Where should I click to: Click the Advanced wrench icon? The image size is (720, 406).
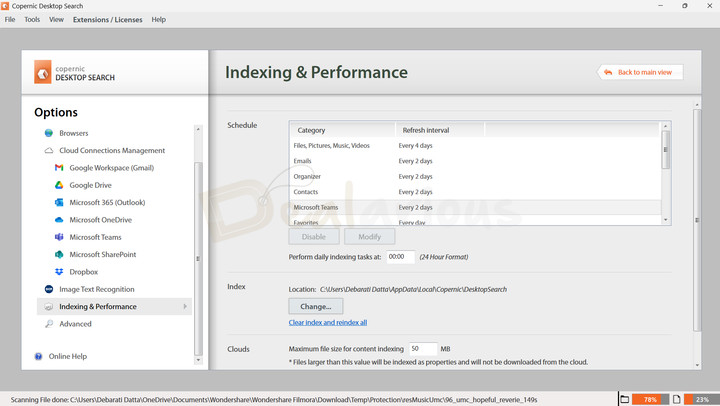pyautogui.click(x=49, y=324)
